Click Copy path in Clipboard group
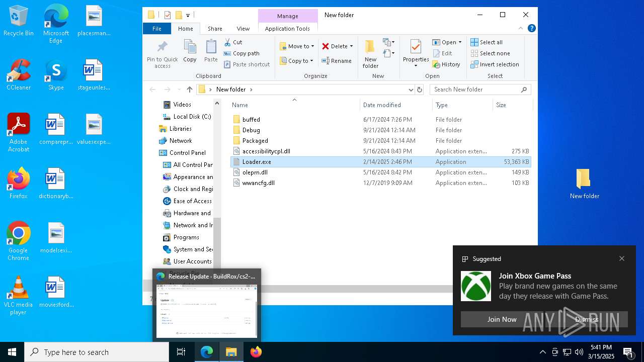 click(242, 53)
